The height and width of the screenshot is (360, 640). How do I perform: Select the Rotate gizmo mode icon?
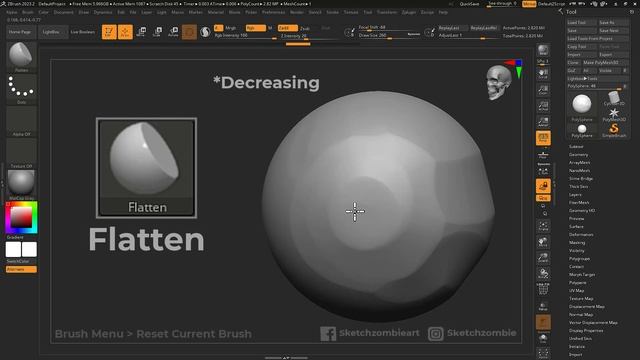coord(173,32)
